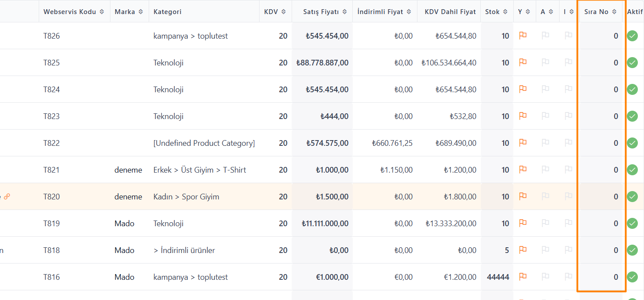The height and width of the screenshot is (300, 644).
Task: Sort by the Sıra No column arrows
Action: point(614,12)
